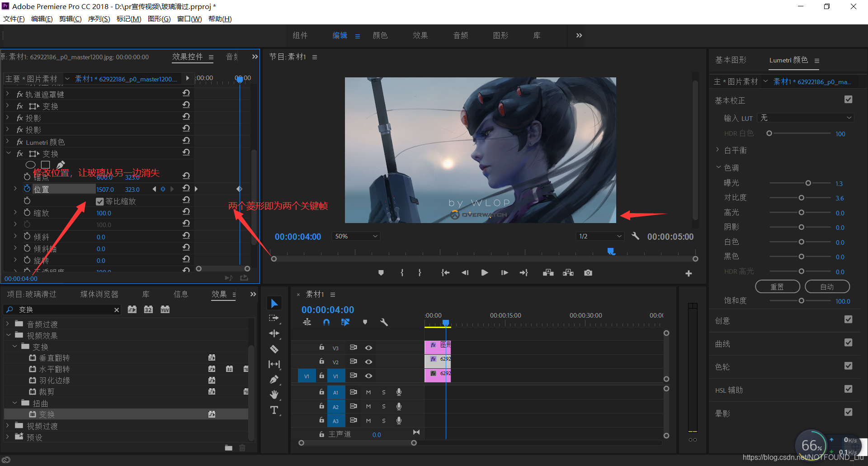Add keyframe for 位置 property
Image resolution: width=868 pixels, height=466 pixels.
click(163, 189)
